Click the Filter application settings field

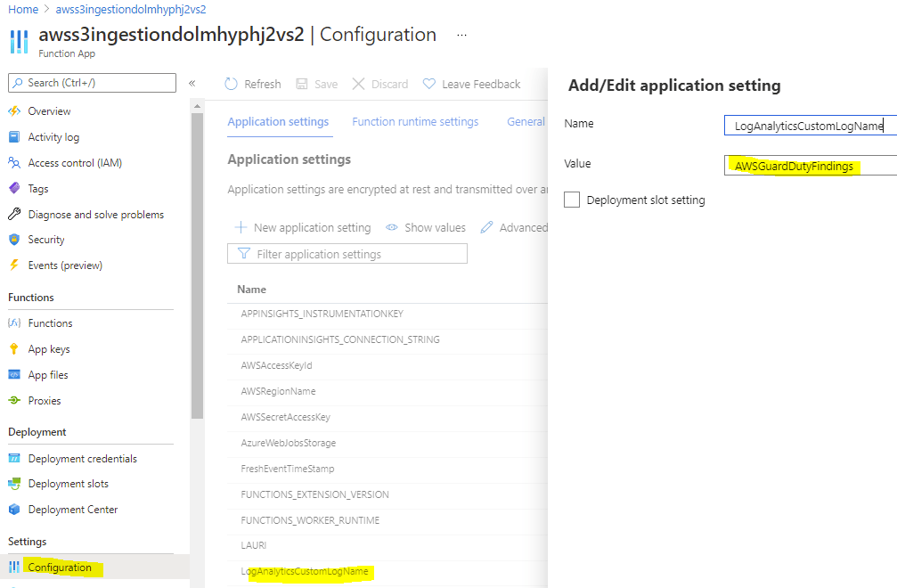(x=347, y=254)
